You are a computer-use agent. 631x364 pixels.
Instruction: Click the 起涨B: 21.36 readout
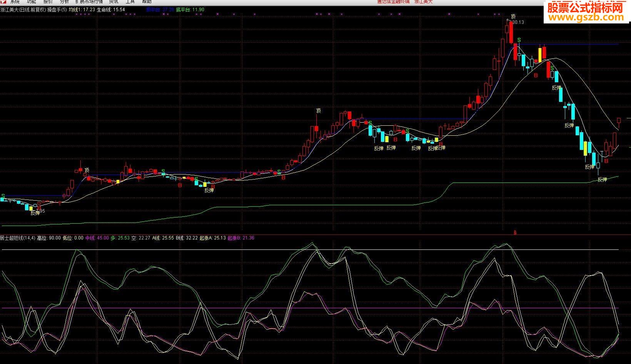[x=241, y=238]
